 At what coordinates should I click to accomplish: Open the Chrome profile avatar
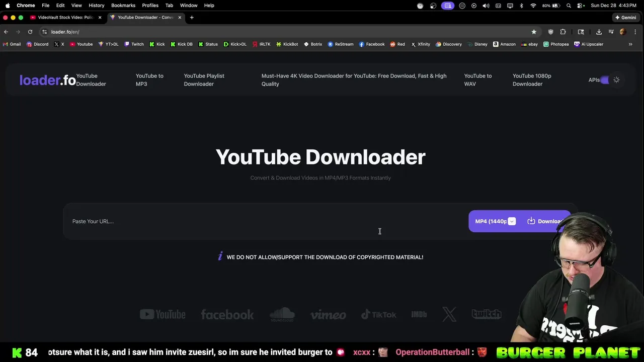[x=623, y=32]
